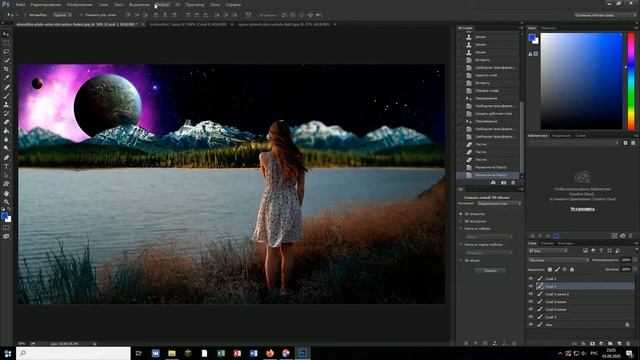Open the layer fill slider arrow
Viewport: 640px width, 360px height.
coord(635,269)
